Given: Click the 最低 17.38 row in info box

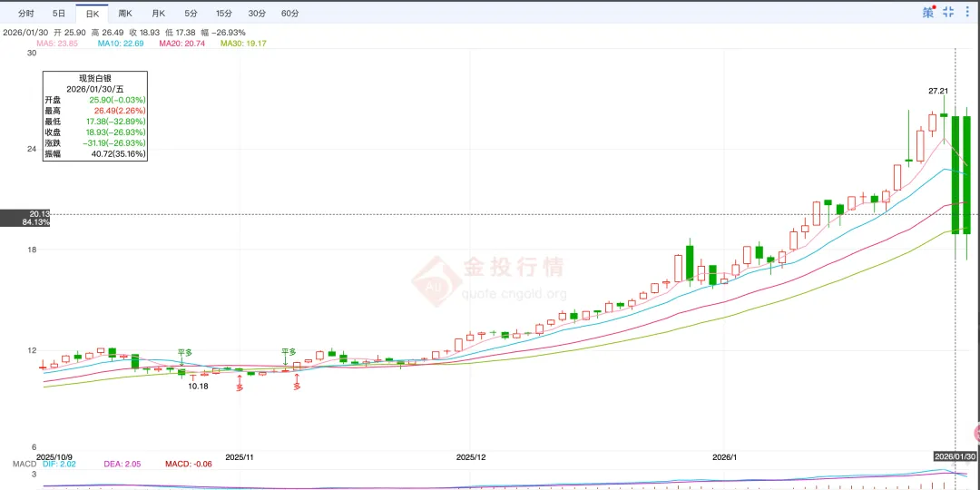Looking at the screenshot, I should click(95, 122).
